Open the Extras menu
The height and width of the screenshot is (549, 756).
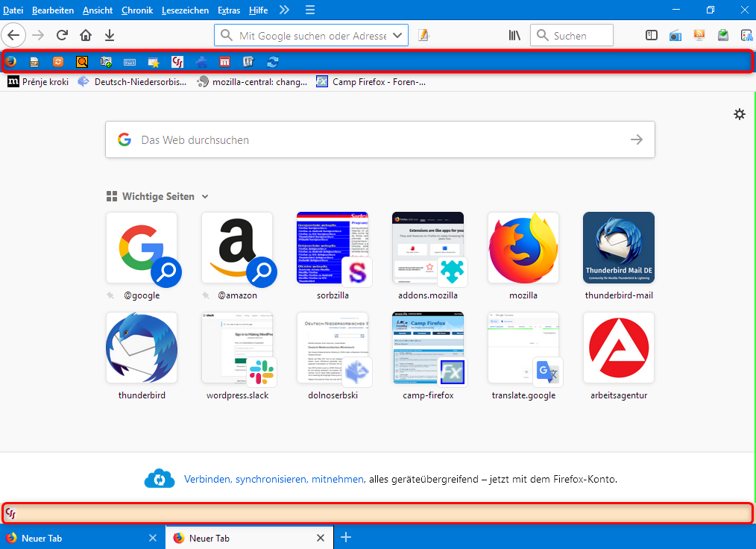tap(229, 10)
